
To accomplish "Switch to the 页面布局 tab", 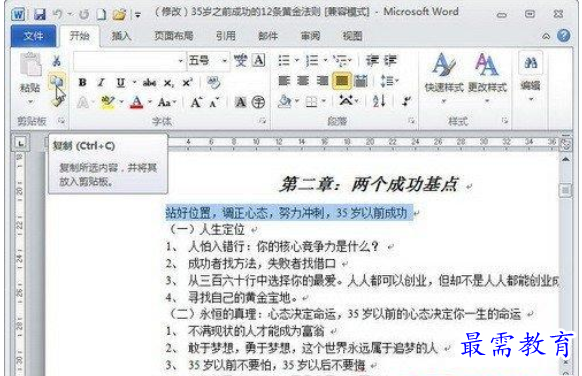I will point(173,36).
